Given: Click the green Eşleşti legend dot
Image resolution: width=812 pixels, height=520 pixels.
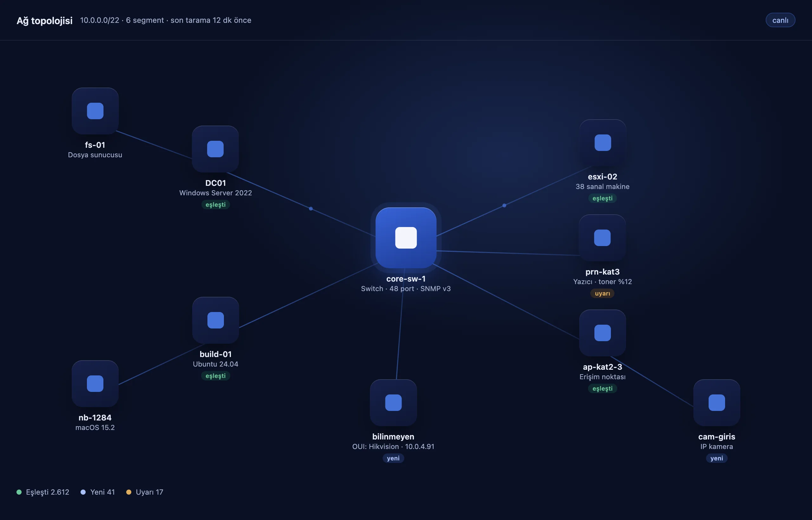Looking at the screenshot, I should tap(19, 492).
